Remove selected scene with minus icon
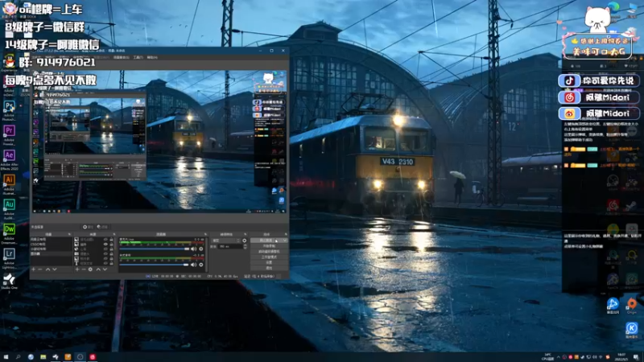The image size is (644, 362). tap(39, 269)
